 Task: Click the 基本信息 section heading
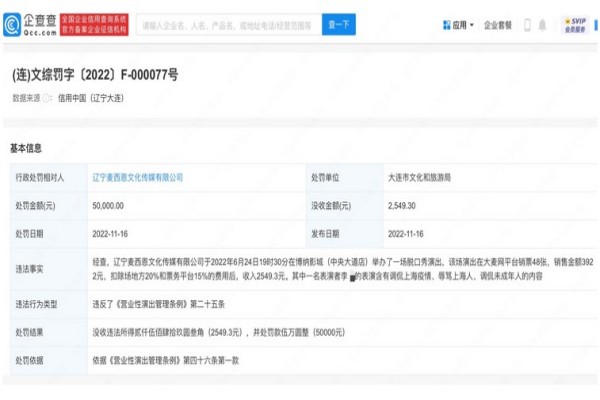click(26, 149)
